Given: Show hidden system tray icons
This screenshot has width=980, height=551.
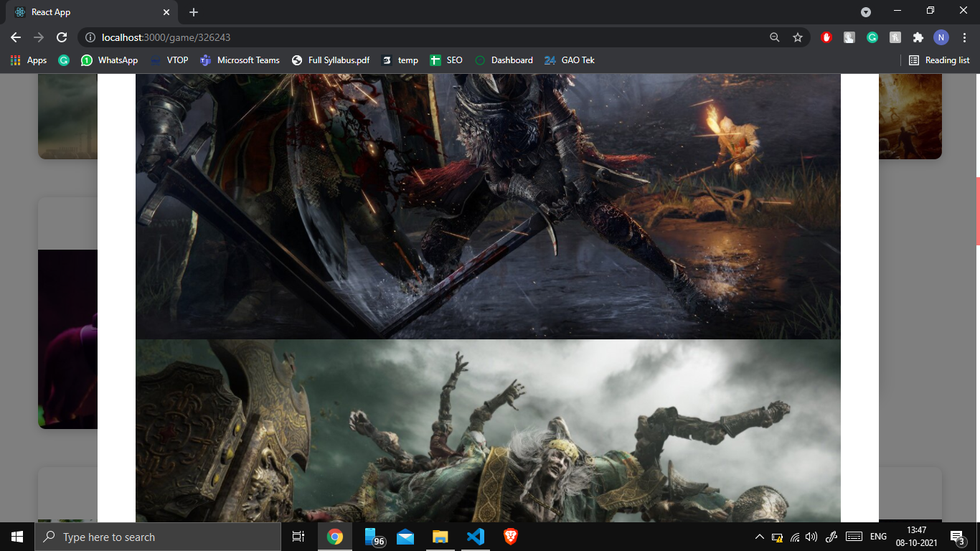Looking at the screenshot, I should point(760,537).
